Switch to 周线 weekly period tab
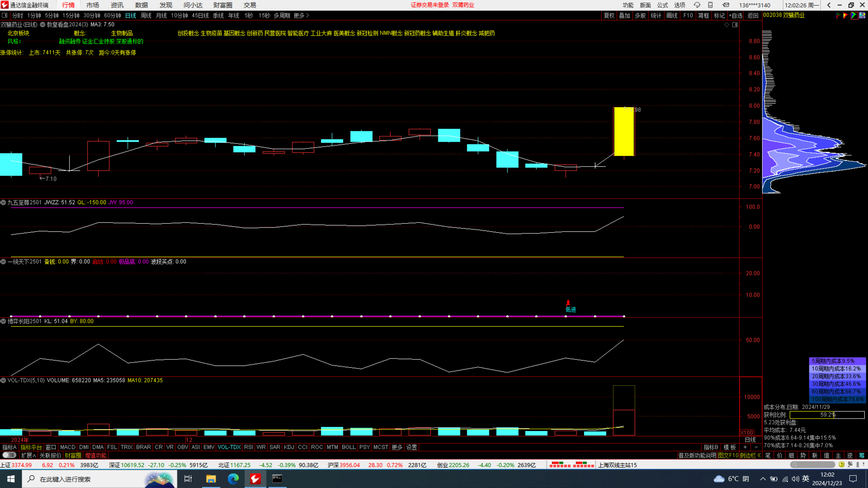This screenshot has height=488, width=868. [x=146, y=15]
